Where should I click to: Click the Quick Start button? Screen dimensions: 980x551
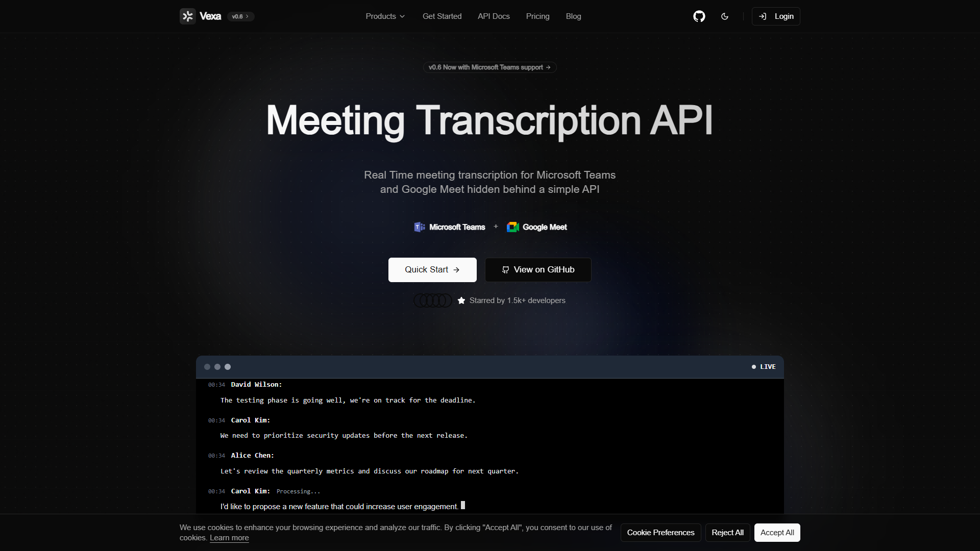(x=432, y=270)
